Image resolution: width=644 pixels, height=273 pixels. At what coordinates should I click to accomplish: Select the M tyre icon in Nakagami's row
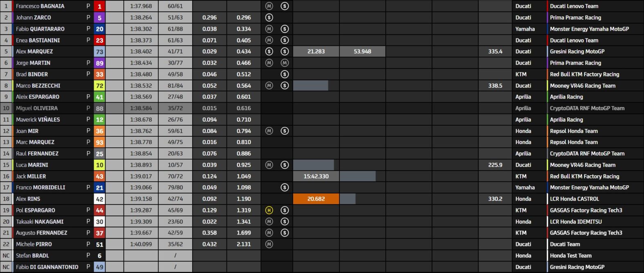(269, 221)
